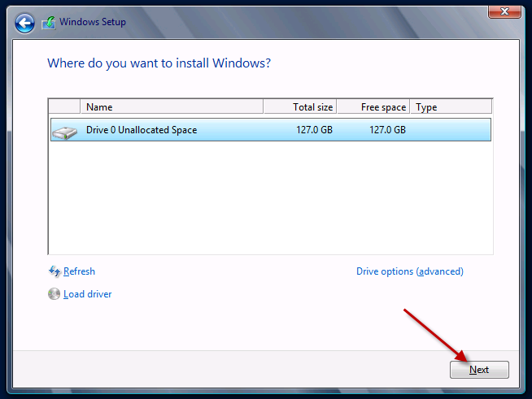Click the hard drive icon for Drive 0
532x399 pixels.
click(x=65, y=130)
